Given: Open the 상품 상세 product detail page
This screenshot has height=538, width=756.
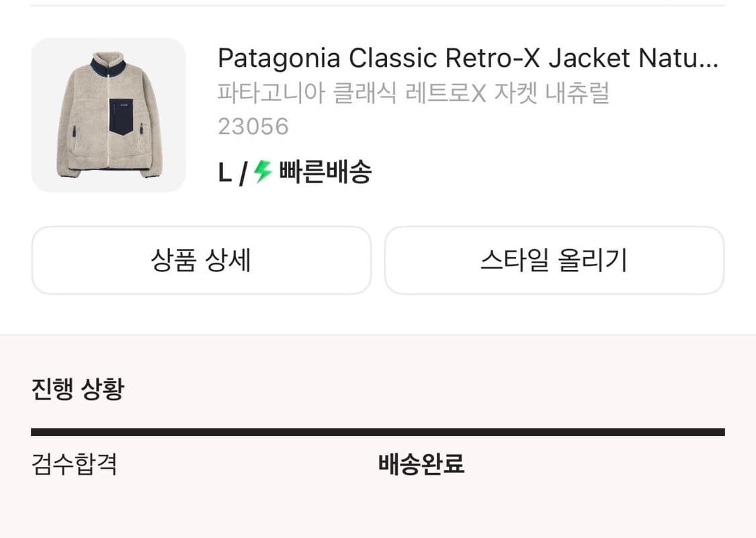Looking at the screenshot, I should click(x=200, y=261).
